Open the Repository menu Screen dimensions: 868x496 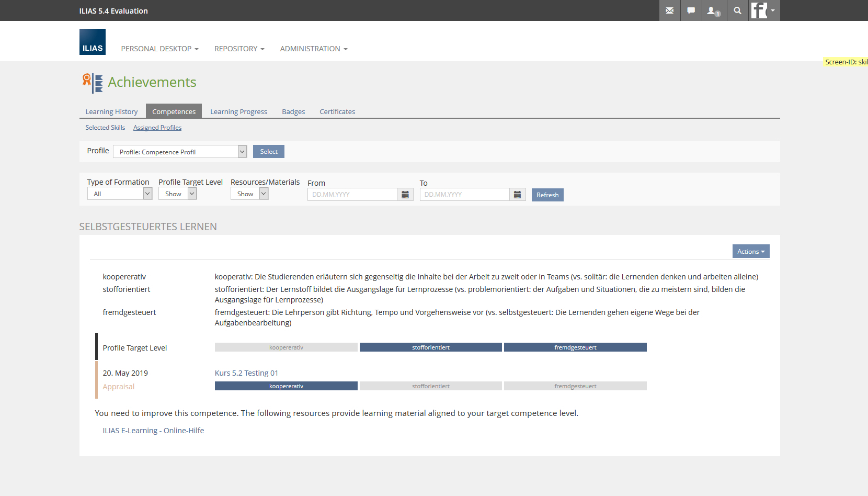239,49
